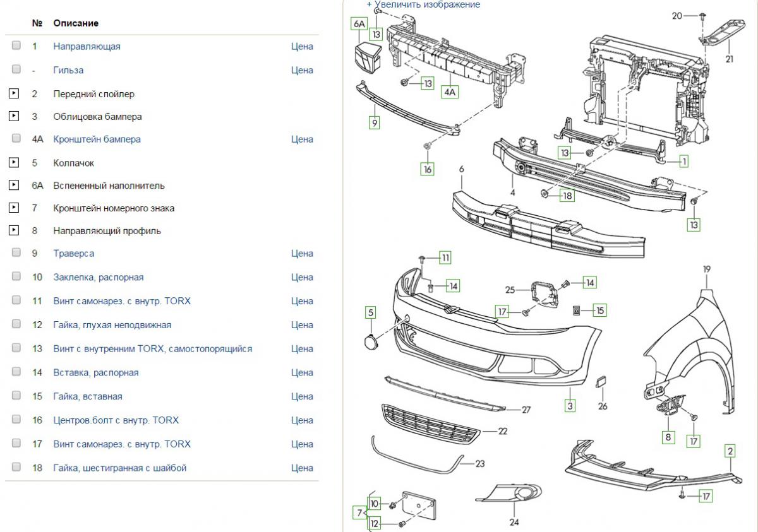758x532 pixels.
Task: Select callout 16 on the diagram
Action: 428,169
